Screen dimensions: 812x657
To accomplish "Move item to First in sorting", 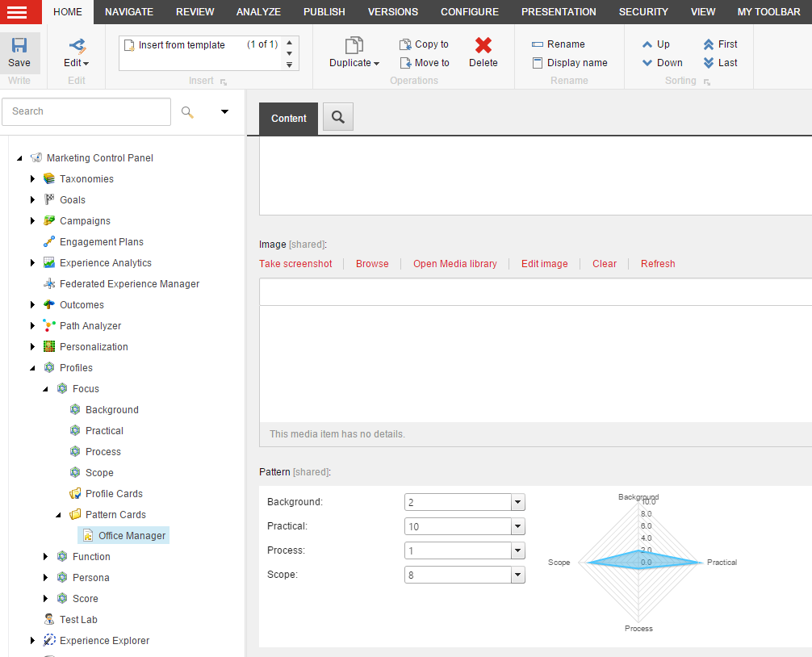I will (x=720, y=44).
